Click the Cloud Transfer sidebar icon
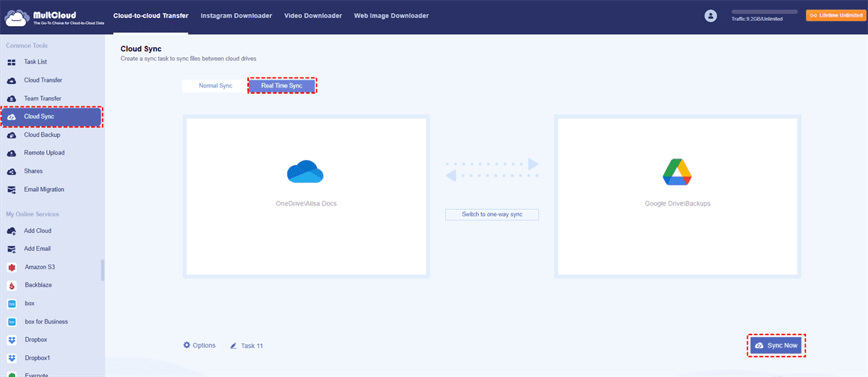This screenshot has width=868, height=377. click(x=12, y=80)
